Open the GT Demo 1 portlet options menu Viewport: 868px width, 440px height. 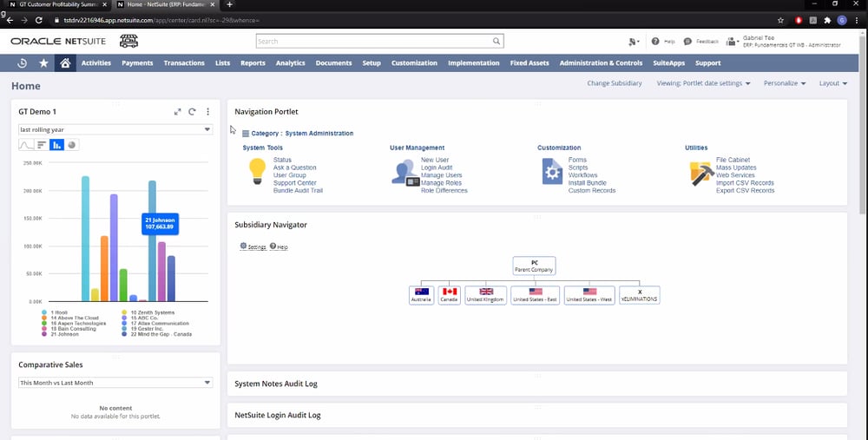pyautogui.click(x=207, y=112)
